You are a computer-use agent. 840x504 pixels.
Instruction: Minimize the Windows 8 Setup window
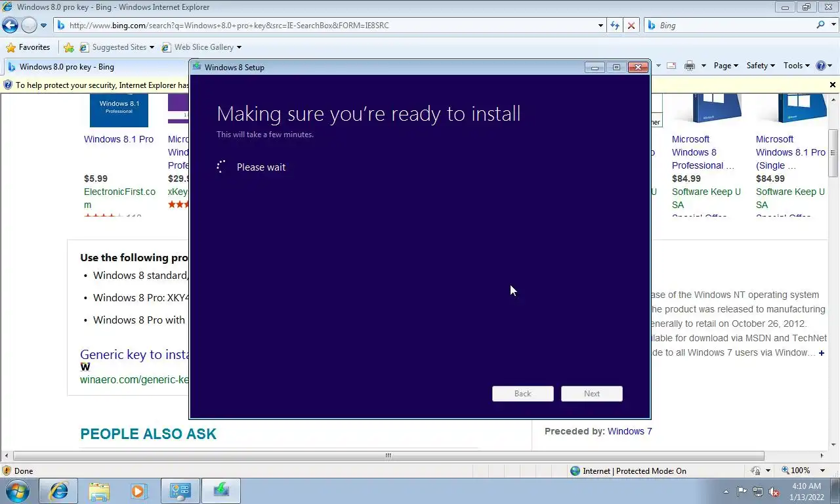(x=595, y=67)
